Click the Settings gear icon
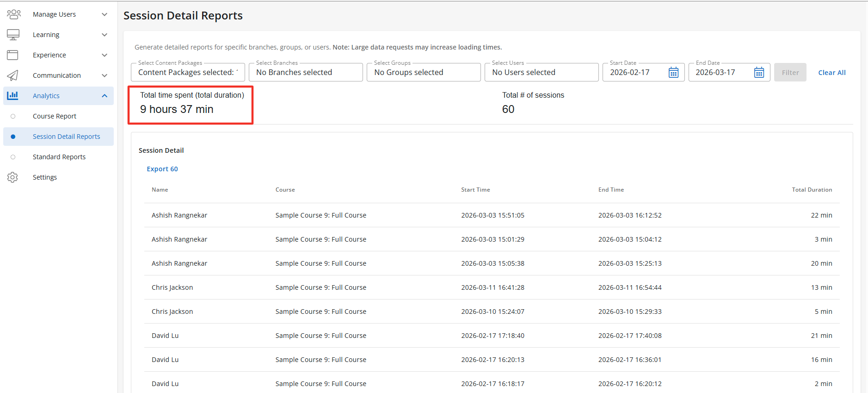Viewport: 868px width, 393px height. (13, 177)
